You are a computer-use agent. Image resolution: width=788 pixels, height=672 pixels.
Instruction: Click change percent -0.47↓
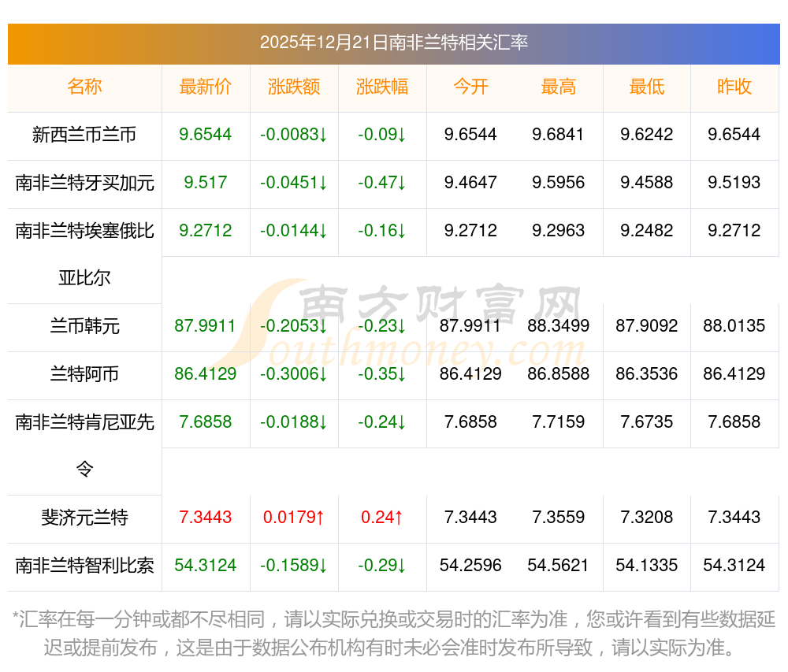382,182
